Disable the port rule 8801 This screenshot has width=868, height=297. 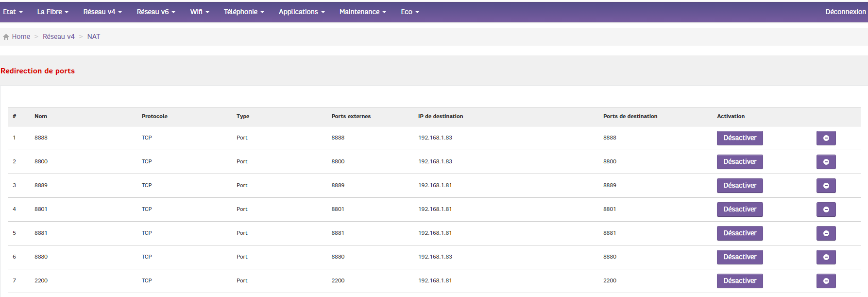click(739, 210)
